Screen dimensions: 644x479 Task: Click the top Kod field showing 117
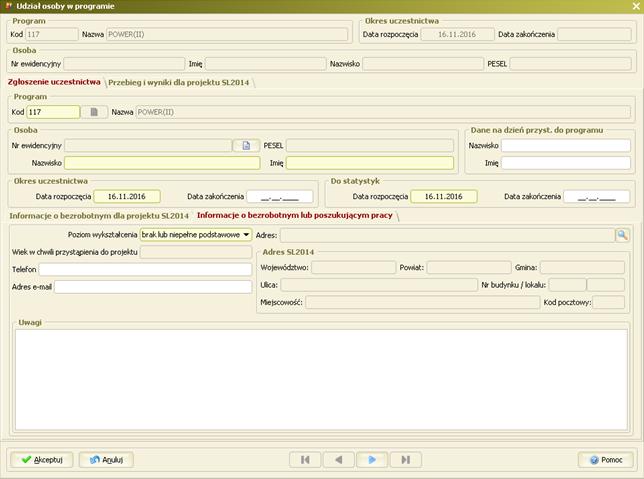click(x=51, y=35)
